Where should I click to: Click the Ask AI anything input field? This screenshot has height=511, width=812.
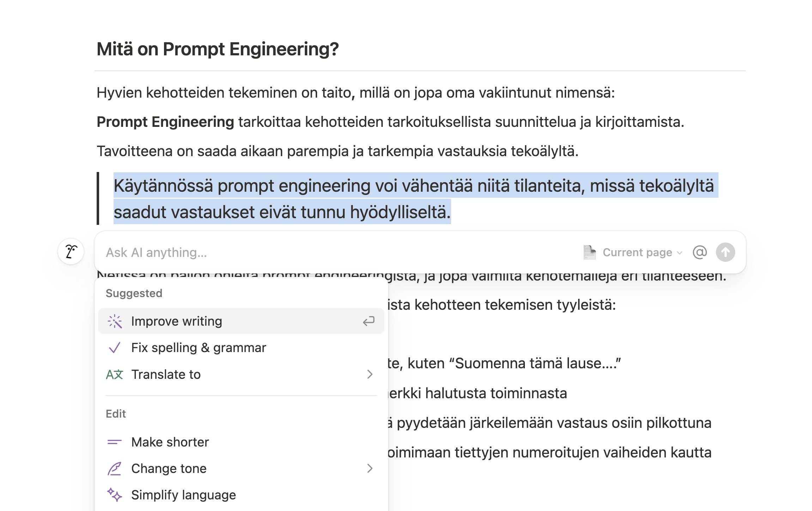tap(317, 252)
